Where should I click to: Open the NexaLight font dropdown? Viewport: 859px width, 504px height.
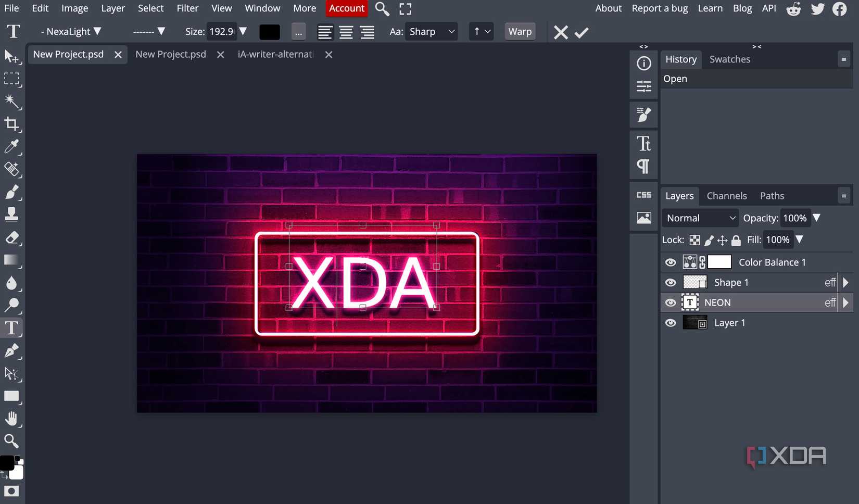pyautogui.click(x=71, y=31)
